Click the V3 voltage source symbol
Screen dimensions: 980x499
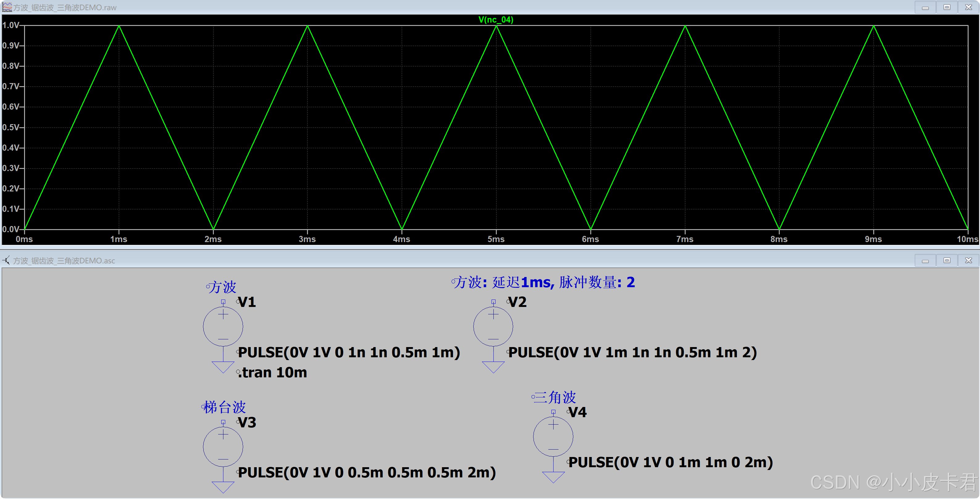223,447
